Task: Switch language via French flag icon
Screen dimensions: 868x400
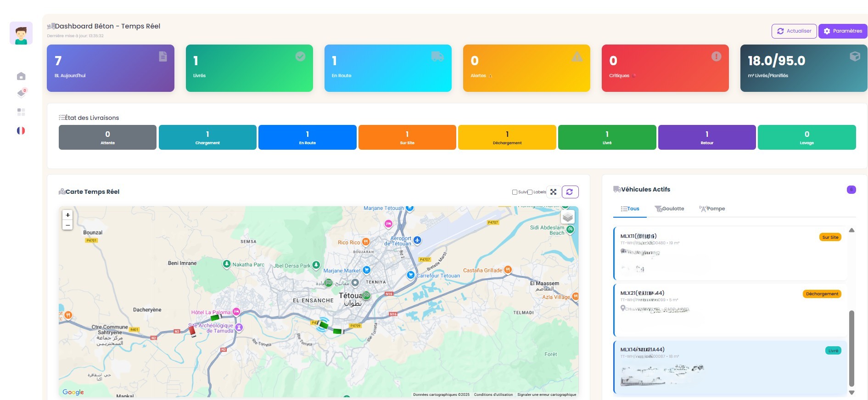Action: coord(21,130)
